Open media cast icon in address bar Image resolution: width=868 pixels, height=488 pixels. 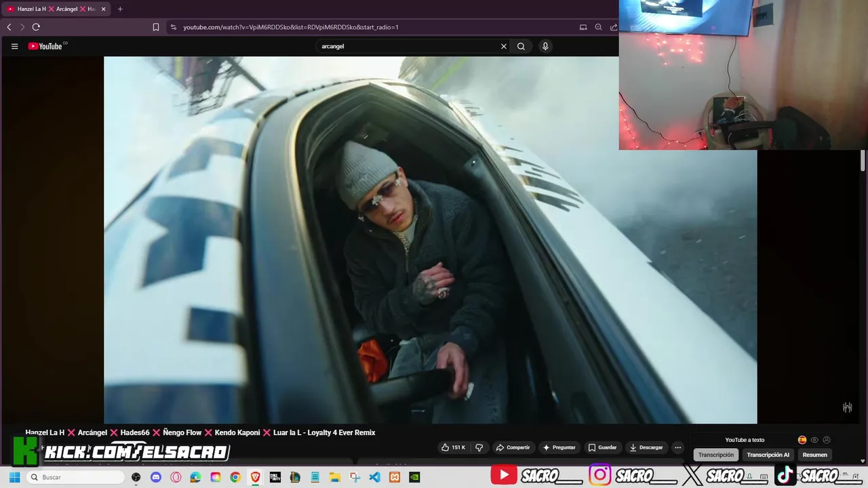click(x=583, y=27)
